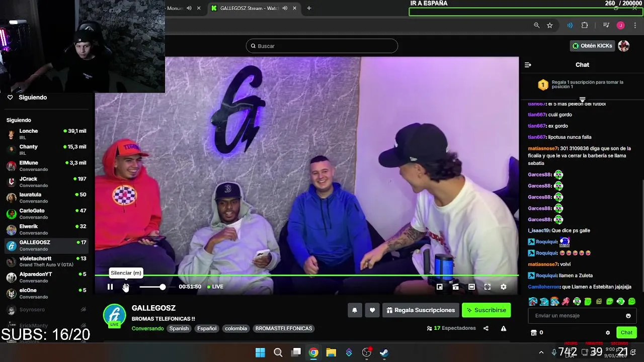Select the Spanish tag
Viewport: 644px width, 362px height.
179,328
